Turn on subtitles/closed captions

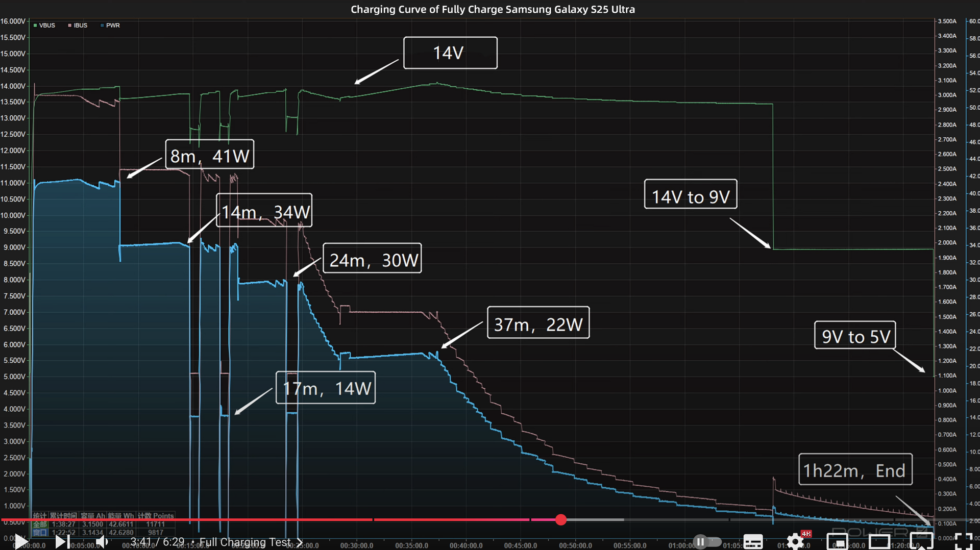point(753,541)
